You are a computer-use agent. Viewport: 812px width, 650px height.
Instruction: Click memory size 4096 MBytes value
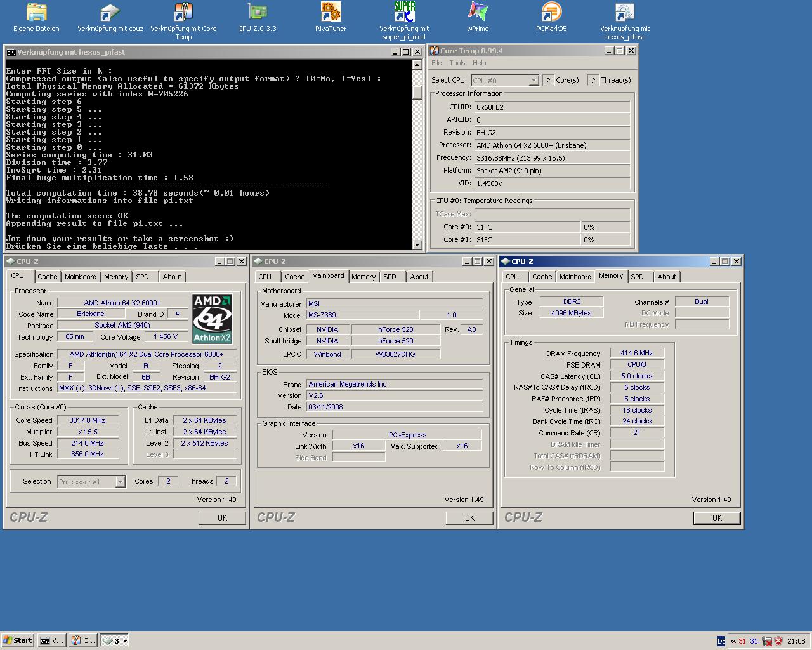tap(572, 313)
